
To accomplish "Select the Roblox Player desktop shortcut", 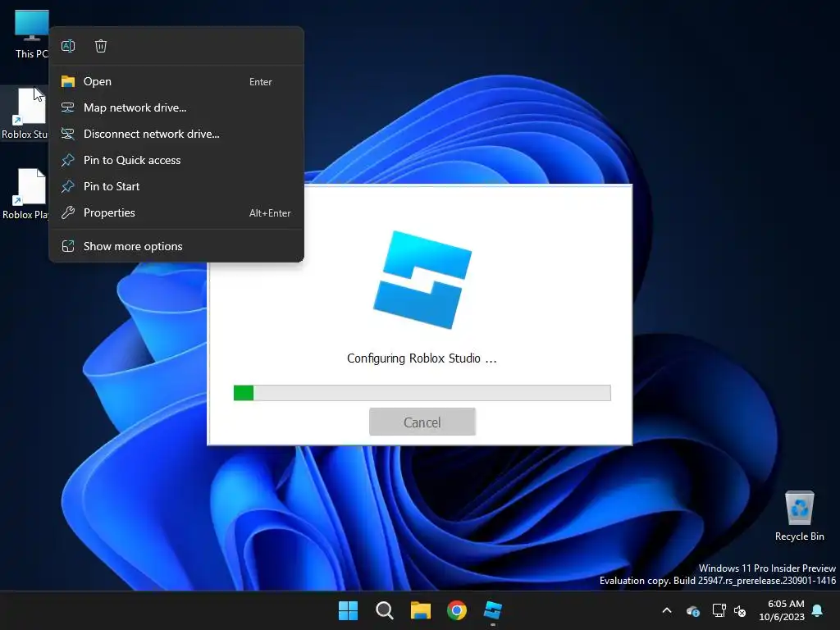I will click(x=25, y=194).
